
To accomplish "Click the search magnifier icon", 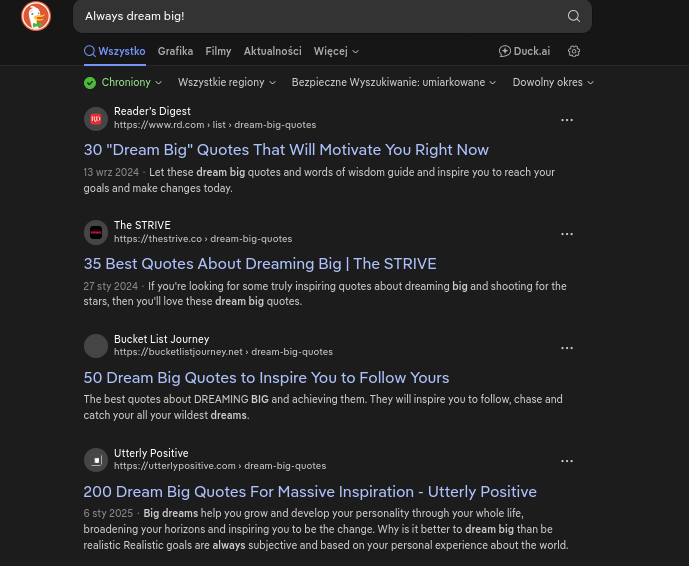I will point(574,16).
